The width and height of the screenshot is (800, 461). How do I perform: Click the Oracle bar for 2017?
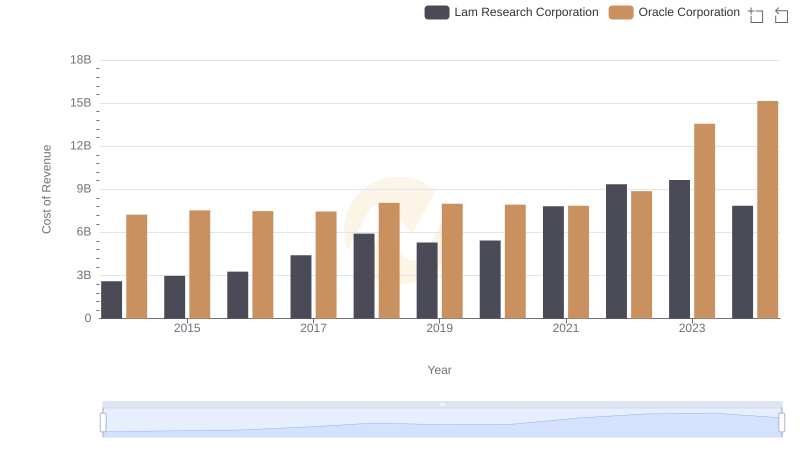coord(326,265)
